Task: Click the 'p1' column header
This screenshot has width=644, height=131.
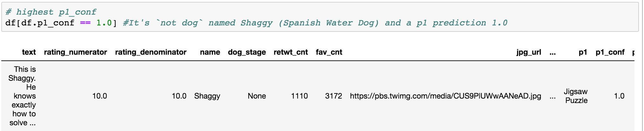Action: [583, 52]
